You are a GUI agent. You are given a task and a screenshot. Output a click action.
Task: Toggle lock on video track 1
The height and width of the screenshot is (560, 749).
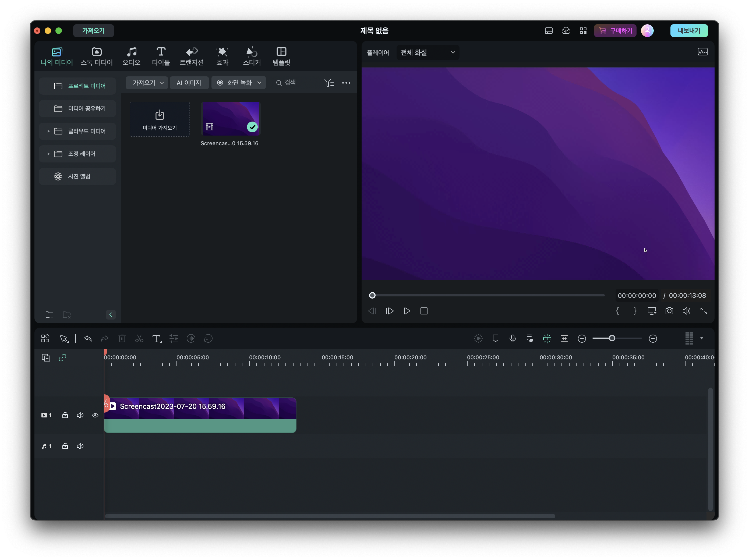click(65, 415)
